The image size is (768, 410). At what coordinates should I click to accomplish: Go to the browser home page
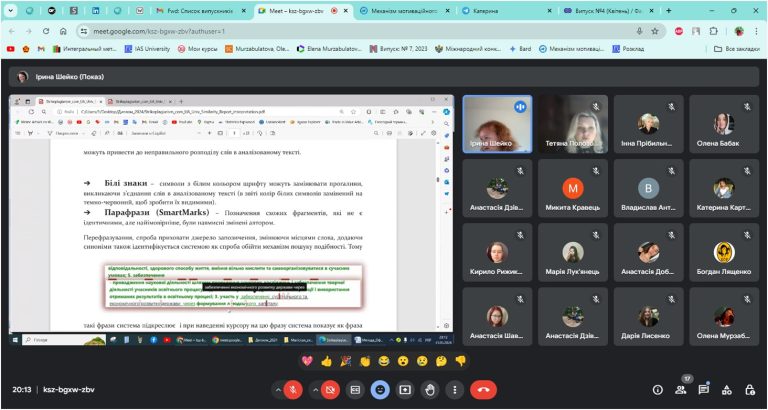[63, 31]
